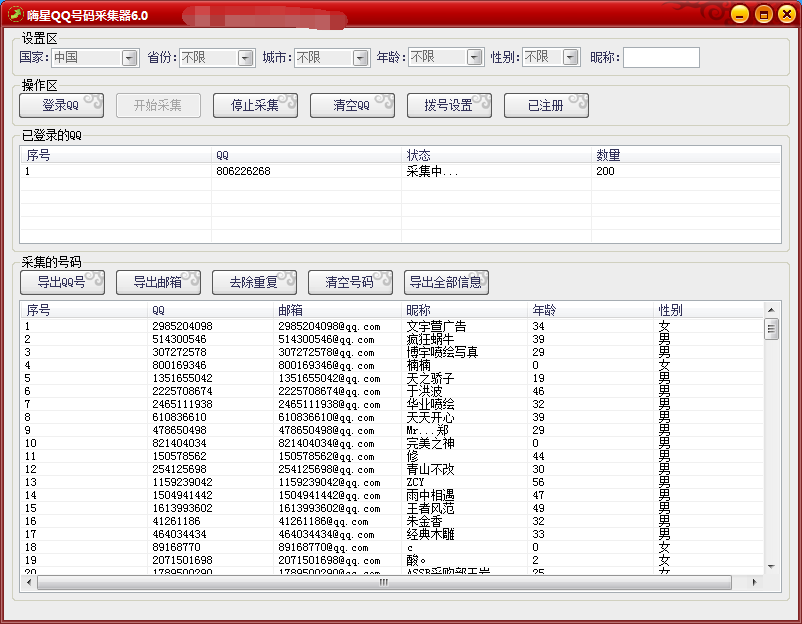802x624 pixels.
Task: Click the 登录QQ button
Action: [61, 105]
